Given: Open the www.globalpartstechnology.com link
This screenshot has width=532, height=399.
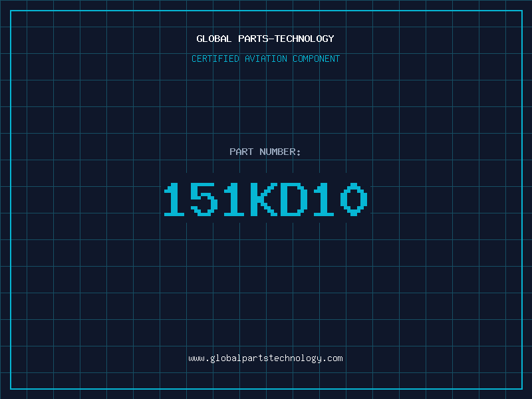Looking at the screenshot, I should click(265, 358).
